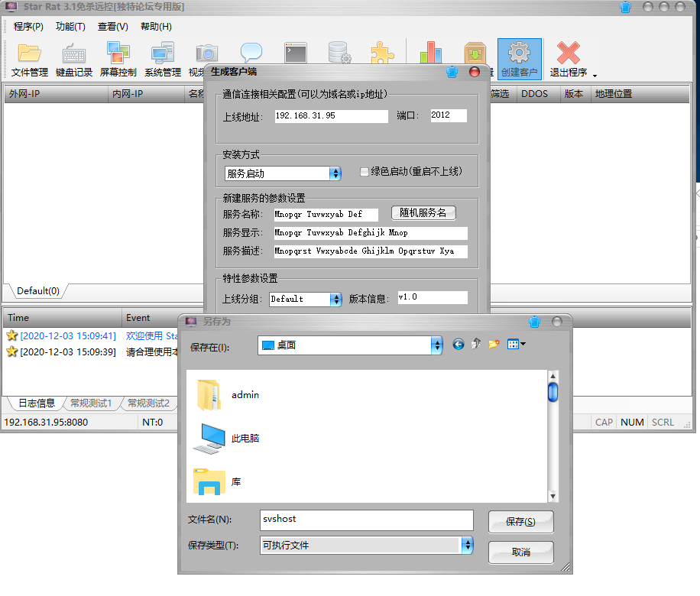Click the database gear toolbar icon
This screenshot has height=596, width=700.
tap(339, 53)
